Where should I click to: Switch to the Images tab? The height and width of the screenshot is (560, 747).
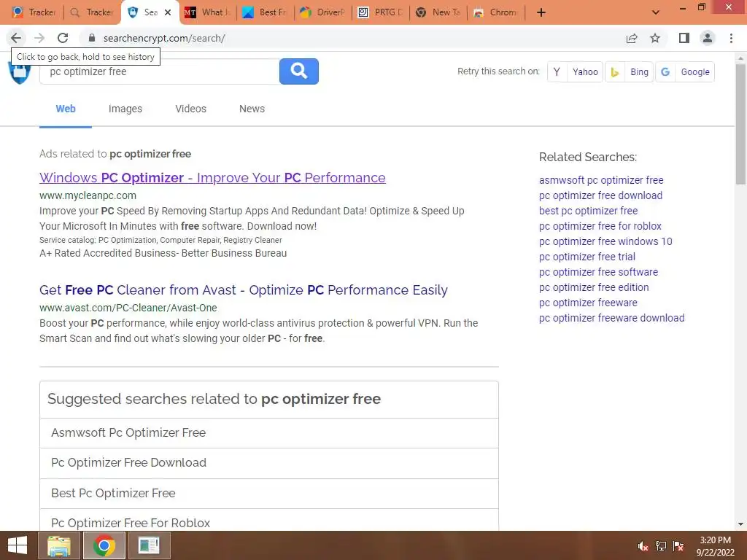tap(125, 109)
